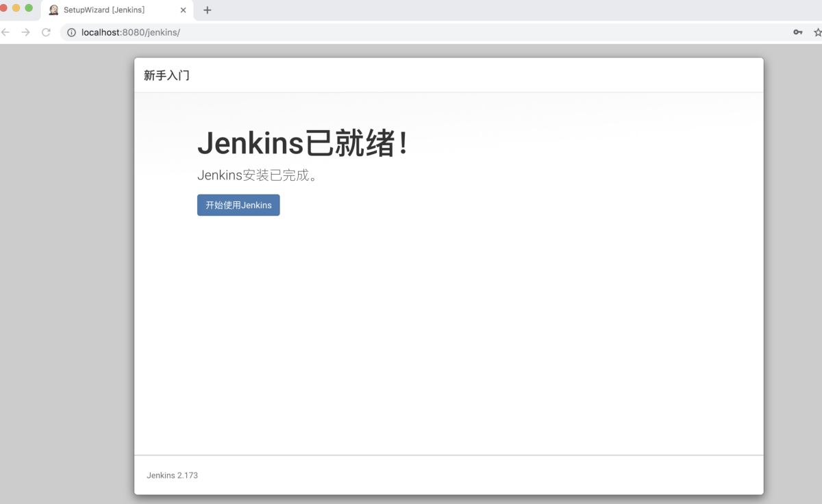Click the browser forward arrow
Image resolution: width=822 pixels, height=504 pixels.
click(x=25, y=32)
